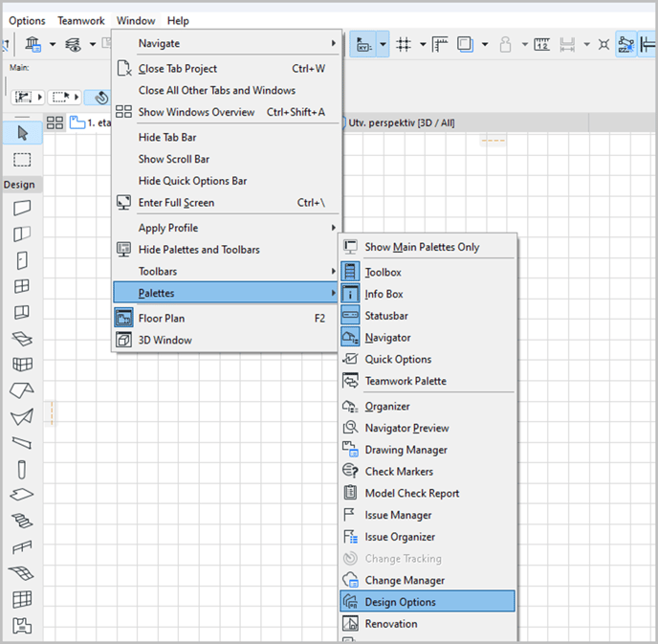Screen dimensions: 658x644
Task: Select the Door tool
Action: point(22,260)
